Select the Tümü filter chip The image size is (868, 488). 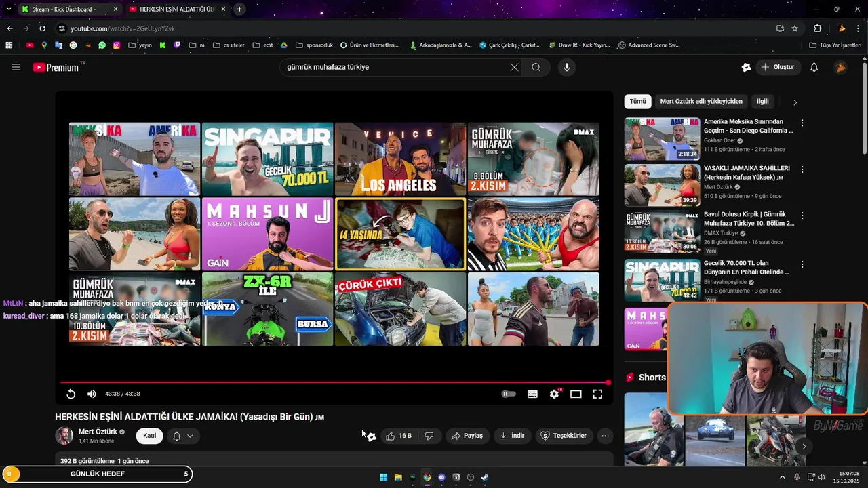pos(637,102)
